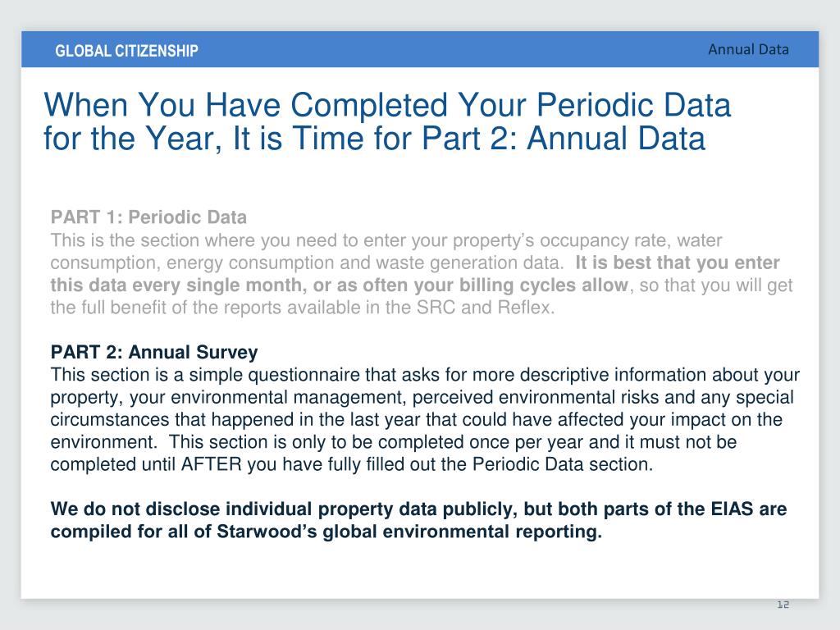Click the 'PART 2: Annual Survey' heading

[x=154, y=352]
